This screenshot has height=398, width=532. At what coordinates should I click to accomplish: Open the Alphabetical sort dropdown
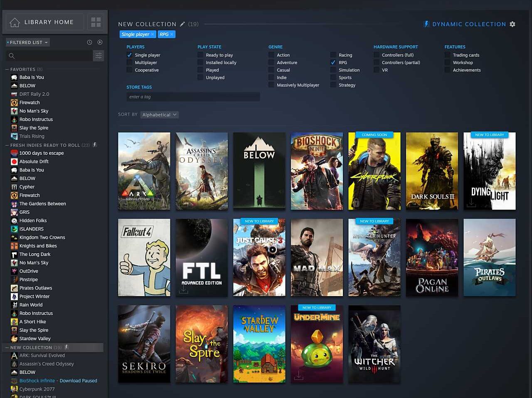pyautogui.click(x=160, y=115)
